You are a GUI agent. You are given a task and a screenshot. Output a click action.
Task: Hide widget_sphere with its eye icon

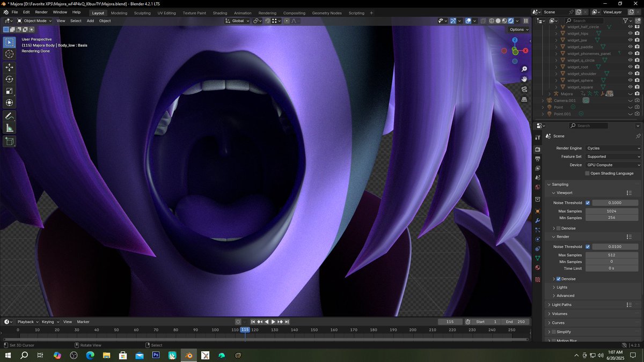[x=630, y=80]
